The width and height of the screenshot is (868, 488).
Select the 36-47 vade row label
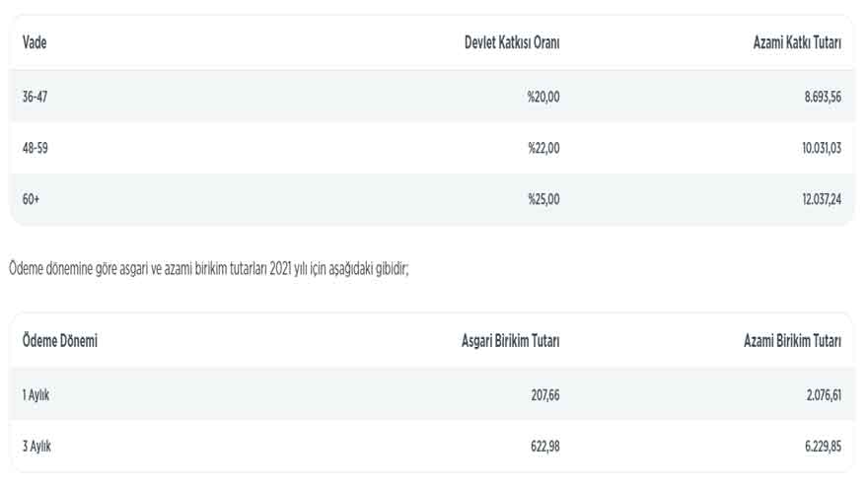(35, 97)
